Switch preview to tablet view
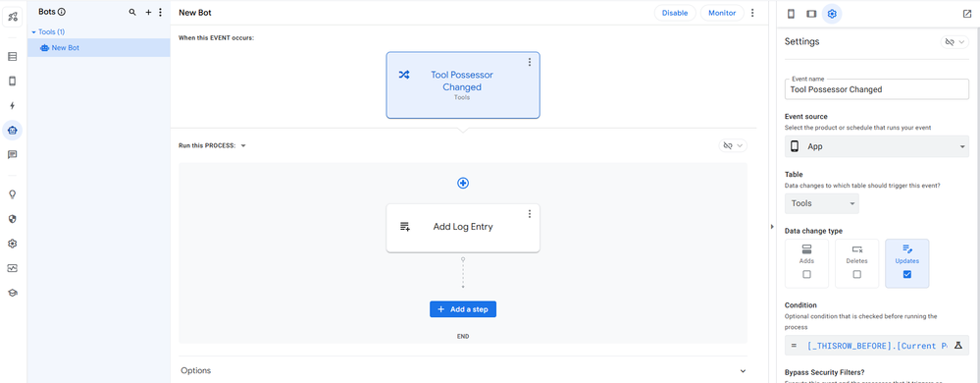This screenshot has height=383, width=980. pos(810,14)
